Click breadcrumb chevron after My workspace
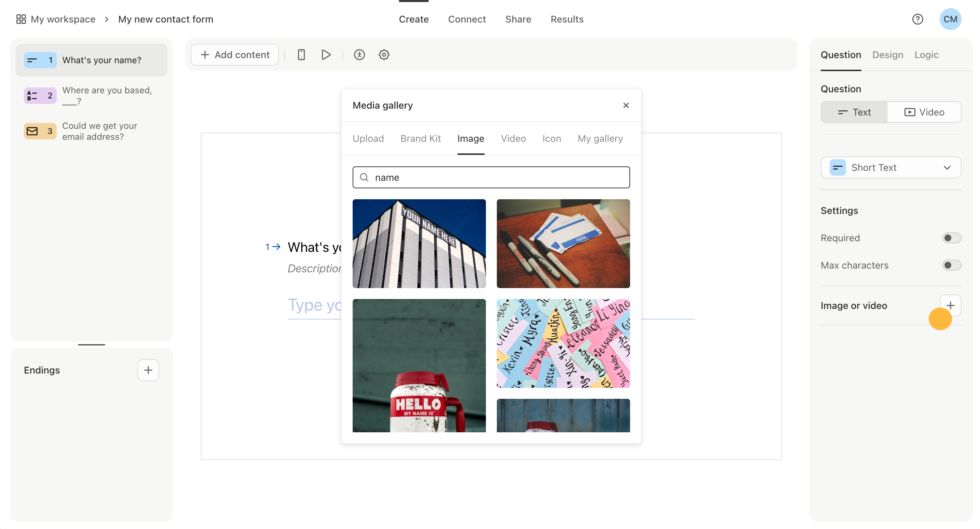Image resolution: width=980 pixels, height=529 pixels. click(107, 19)
